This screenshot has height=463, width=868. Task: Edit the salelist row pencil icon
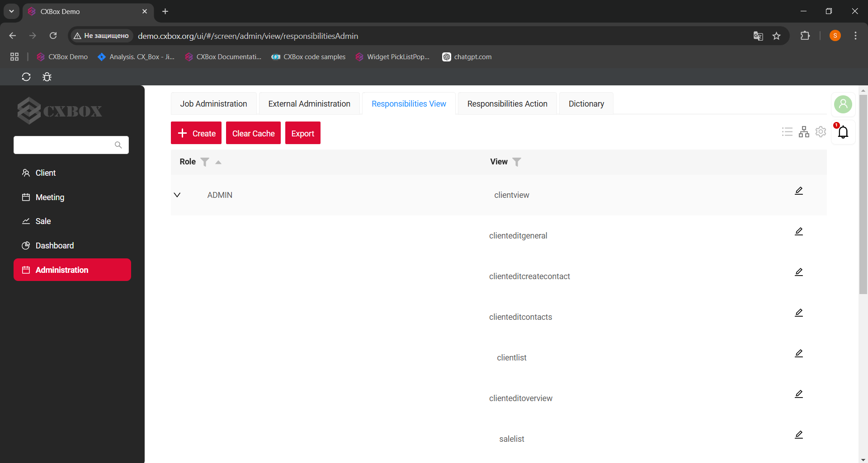[799, 435]
